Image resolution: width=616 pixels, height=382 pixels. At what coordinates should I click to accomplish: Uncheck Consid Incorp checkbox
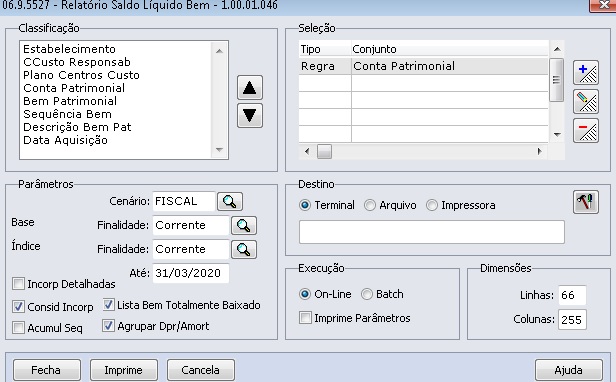tap(18, 307)
